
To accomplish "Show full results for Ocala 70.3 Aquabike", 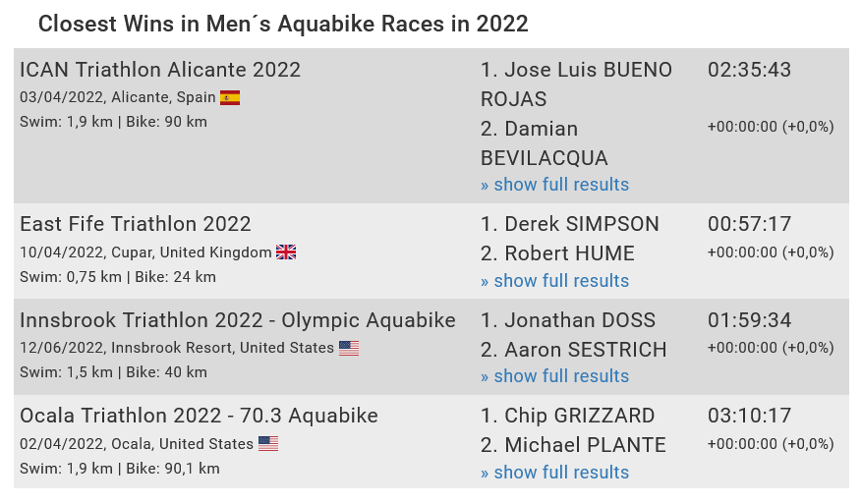I will click(554, 473).
